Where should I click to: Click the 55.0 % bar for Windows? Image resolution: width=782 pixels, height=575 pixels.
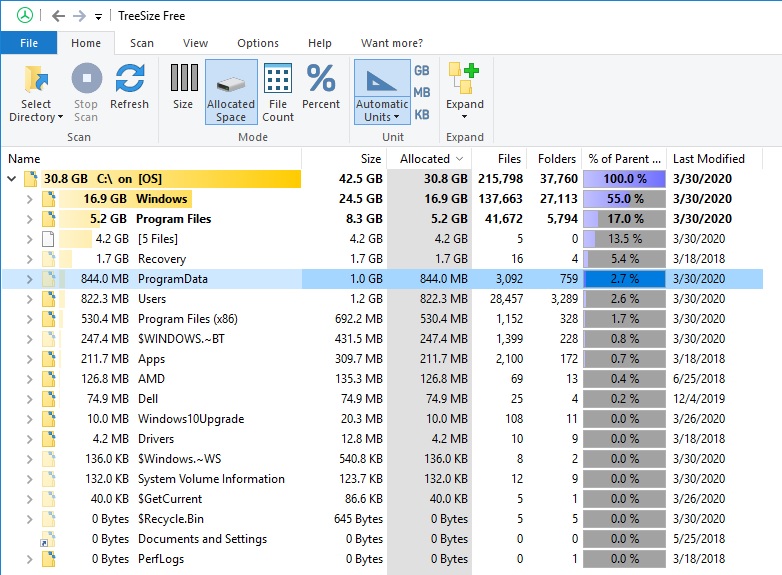(624, 198)
